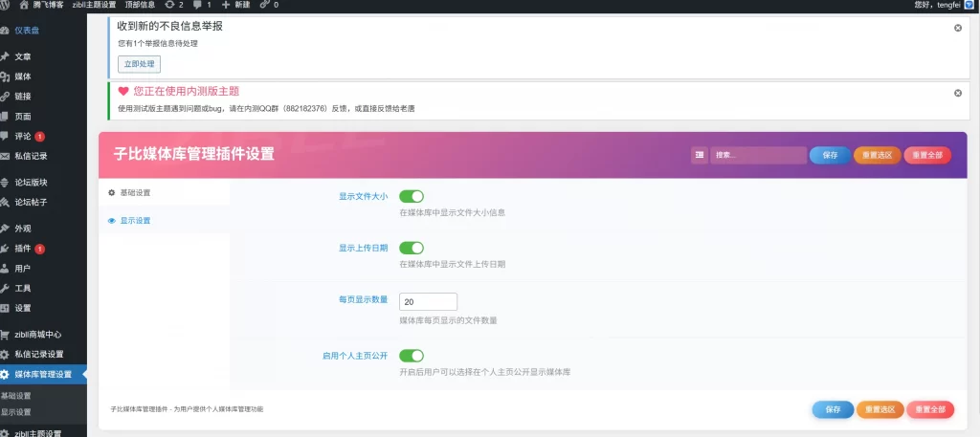Click the 新建 plus icon

226,5
